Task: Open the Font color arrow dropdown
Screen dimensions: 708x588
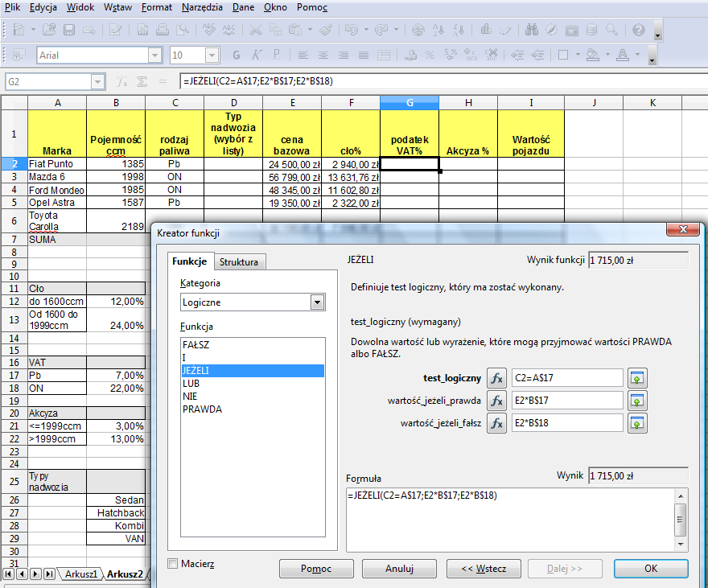Action: 637,55
